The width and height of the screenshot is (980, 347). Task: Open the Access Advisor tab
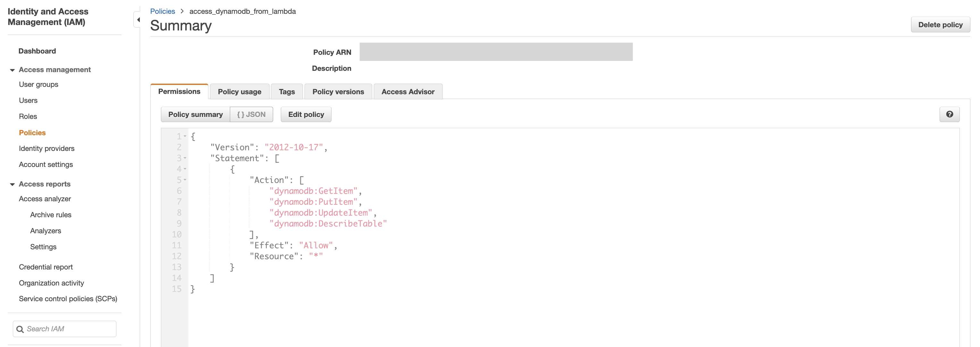(x=408, y=92)
